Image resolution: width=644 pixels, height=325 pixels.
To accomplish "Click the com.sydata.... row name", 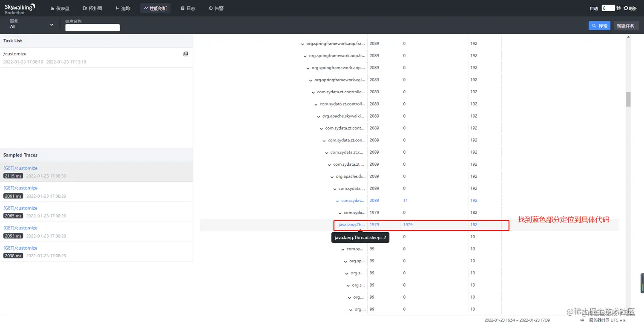I will point(351,188).
